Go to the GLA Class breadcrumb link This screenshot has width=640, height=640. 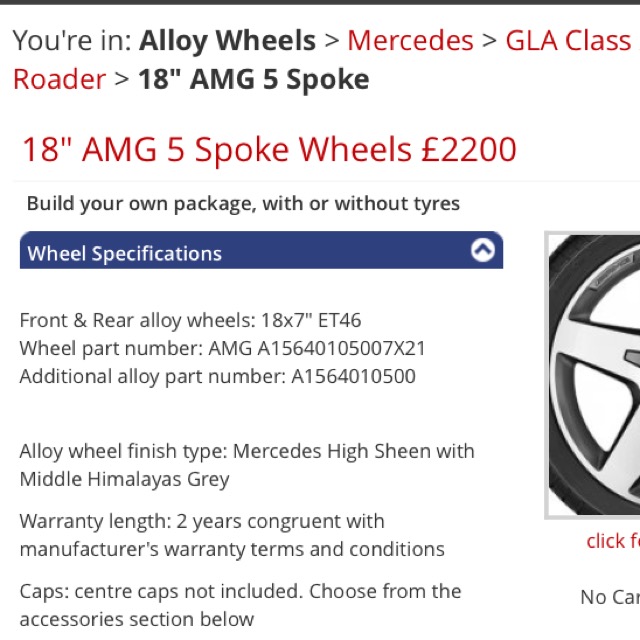(x=568, y=41)
